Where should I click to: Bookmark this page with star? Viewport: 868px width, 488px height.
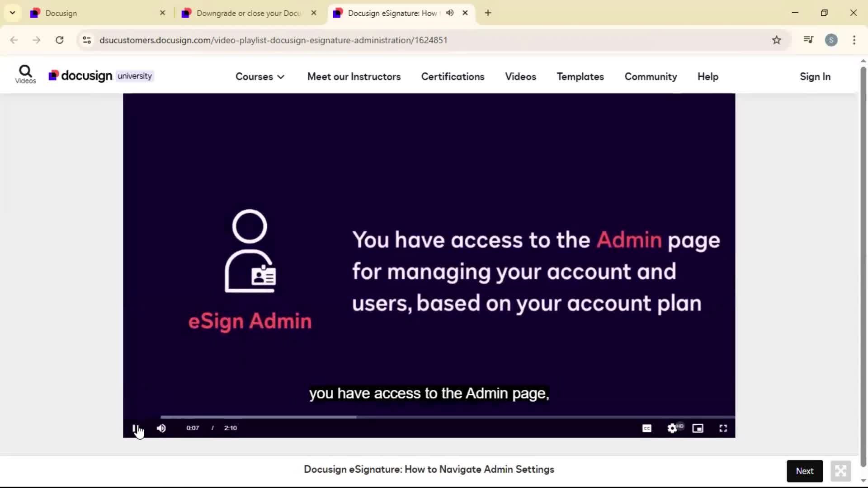[776, 40]
